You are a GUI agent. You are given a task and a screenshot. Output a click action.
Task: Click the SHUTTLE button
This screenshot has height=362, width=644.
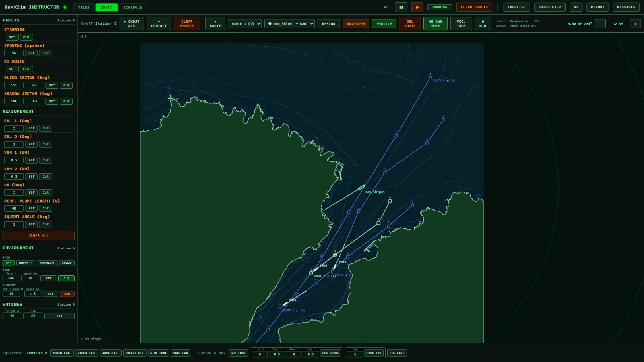click(x=384, y=23)
